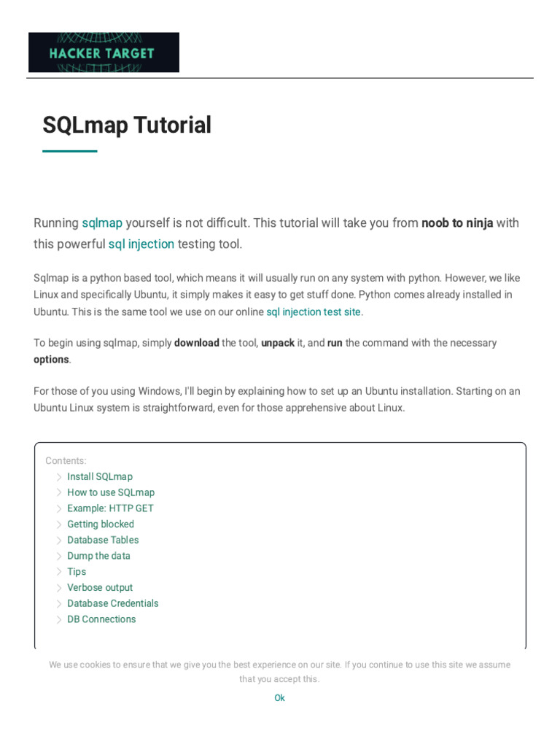The image size is (560, 747).
Task: Follow the sql injection link
Action: click(141, 244)
